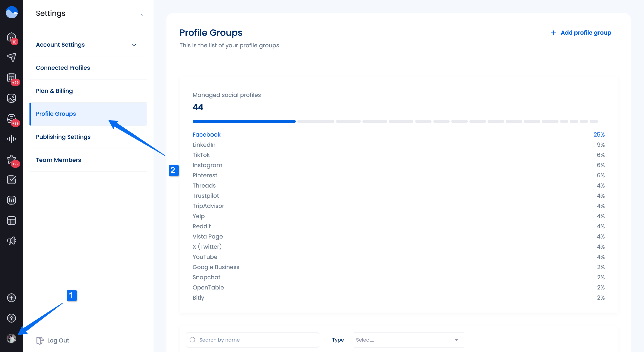The image size is (644, 352).
Task: Click the search magnifier icon
Action: [193, 340]
